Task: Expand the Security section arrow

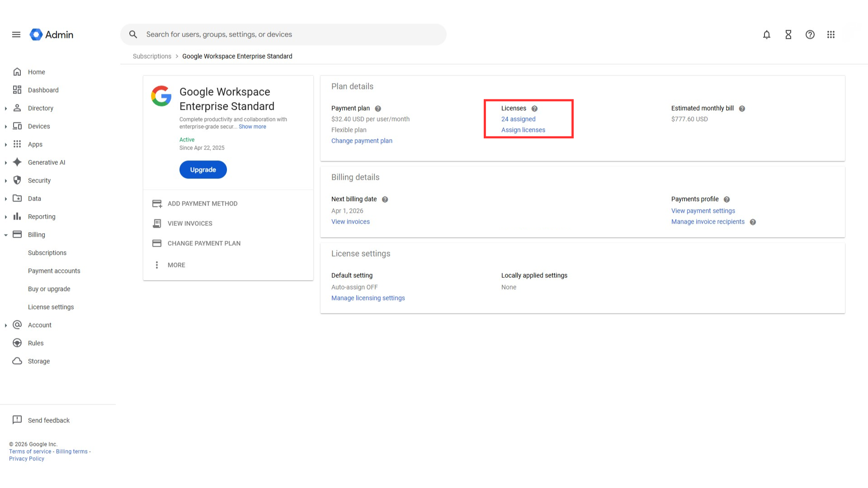Action: tap(5, 181)
